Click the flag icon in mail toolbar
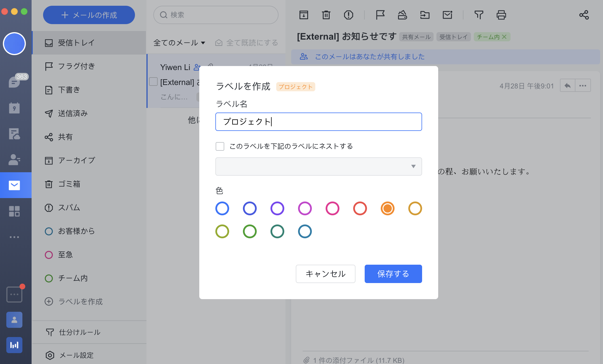 coord(380,15)
